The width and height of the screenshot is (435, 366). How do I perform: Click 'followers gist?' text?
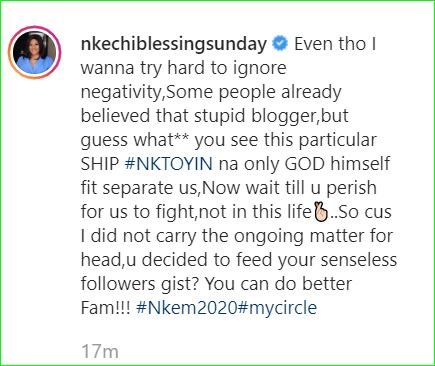(140, 284)
